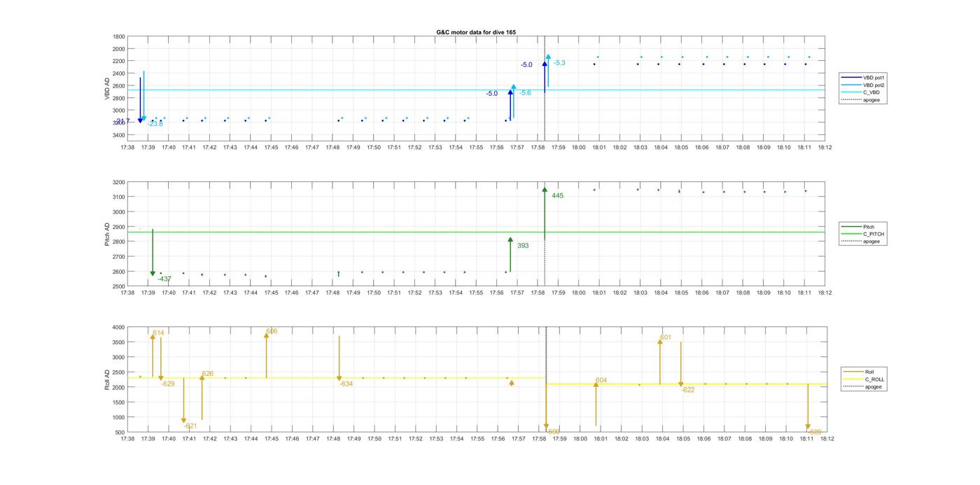Click the 'VBD AD' y-axis label

[x=107, y=89]
